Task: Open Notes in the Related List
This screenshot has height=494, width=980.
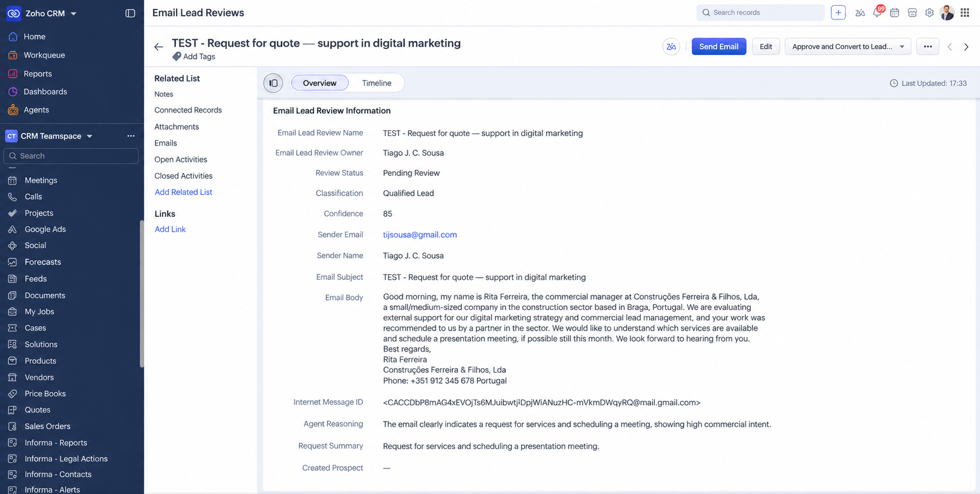Action: coord(164,94)
